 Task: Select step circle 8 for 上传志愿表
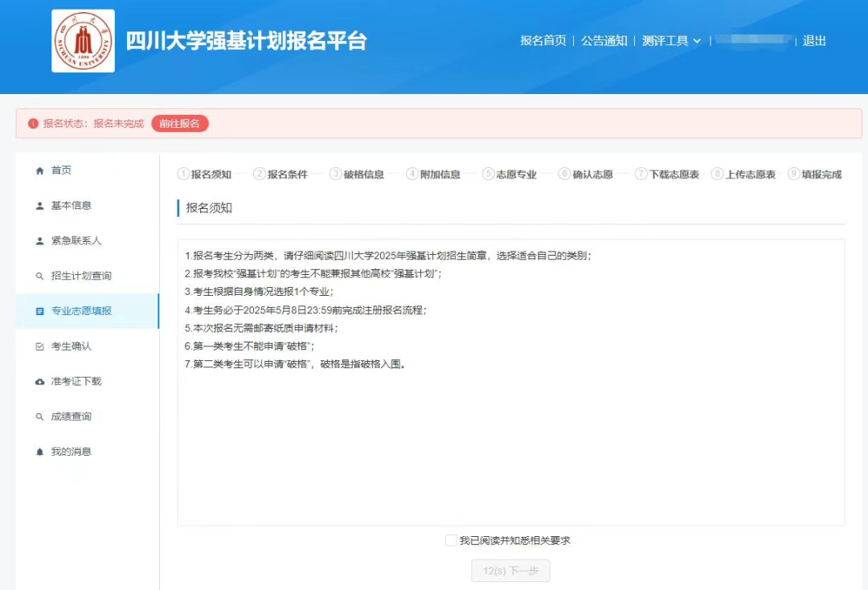717,174
